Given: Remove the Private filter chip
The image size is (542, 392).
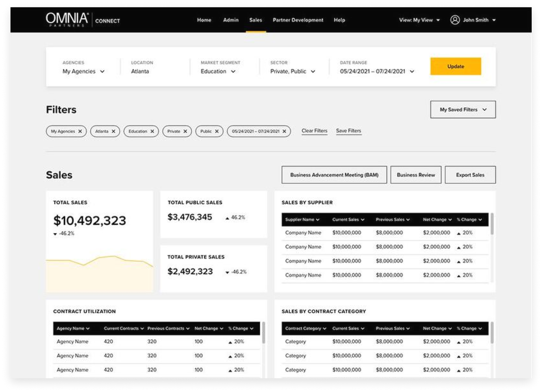Looking at the screenshot, I should (185, 131).
